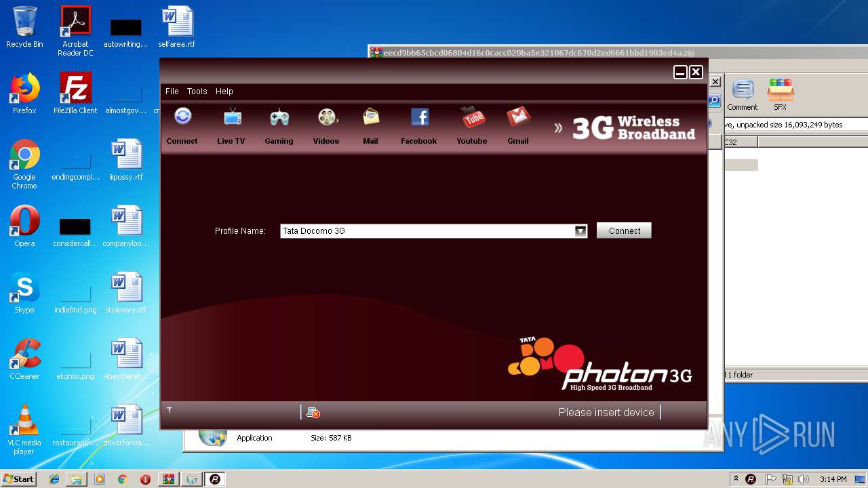Image resolution: width=868 pixels, height=488 pixels.
Task: Open the Live TV shortcut
Action: coord(232,117)
